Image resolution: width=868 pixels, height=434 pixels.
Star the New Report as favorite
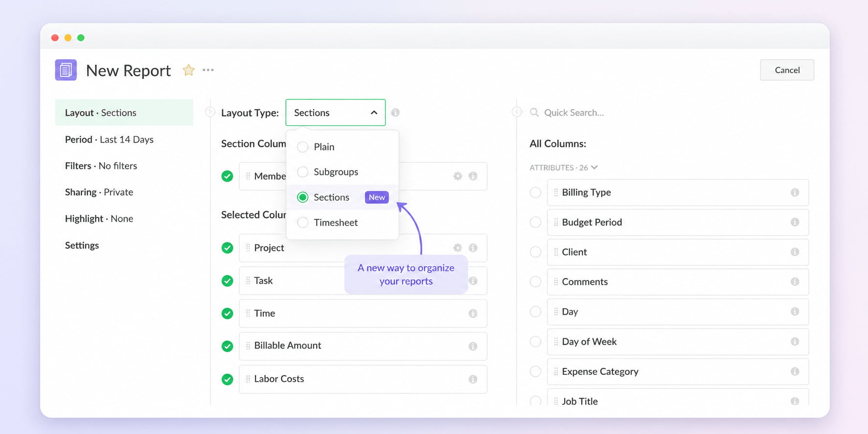188,70
